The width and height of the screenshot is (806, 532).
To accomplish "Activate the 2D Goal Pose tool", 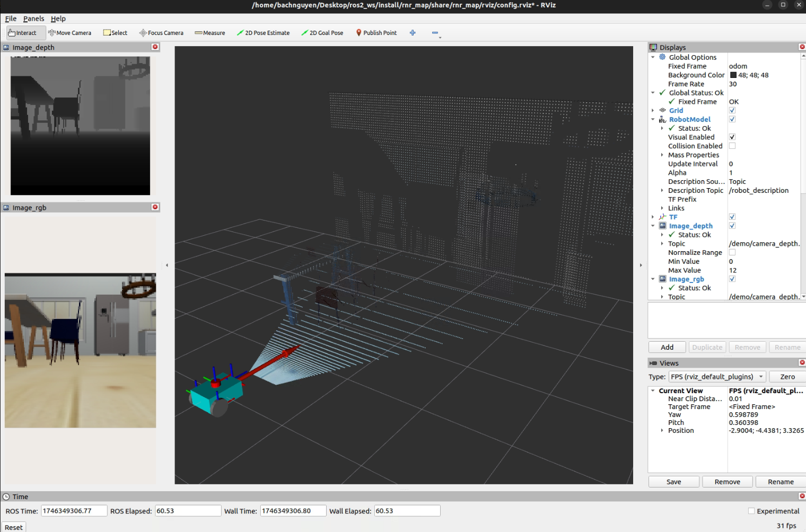I will point(322,33).
